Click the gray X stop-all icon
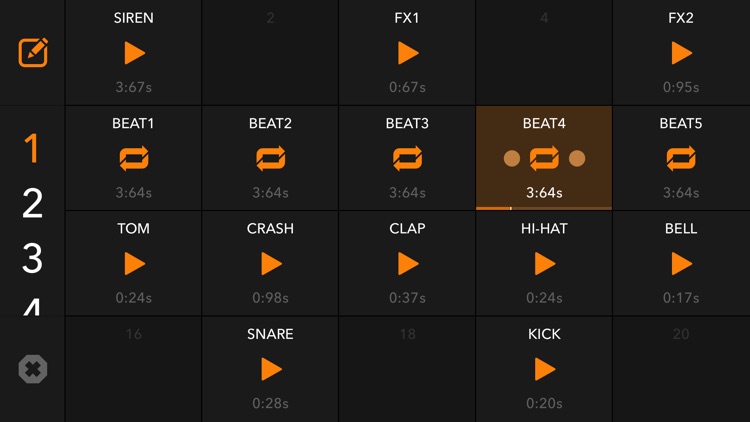 (x=33, y=370)
